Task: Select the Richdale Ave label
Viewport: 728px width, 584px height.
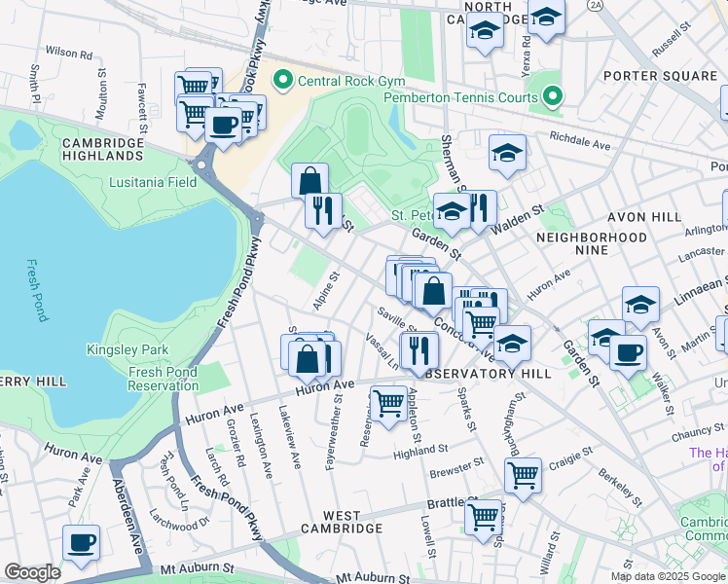Action: pyautogui.click(x=580, y=141)
